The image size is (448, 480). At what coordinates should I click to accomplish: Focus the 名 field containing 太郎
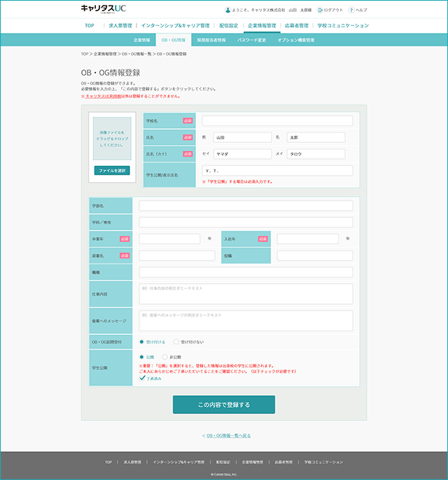pos(316,137)
